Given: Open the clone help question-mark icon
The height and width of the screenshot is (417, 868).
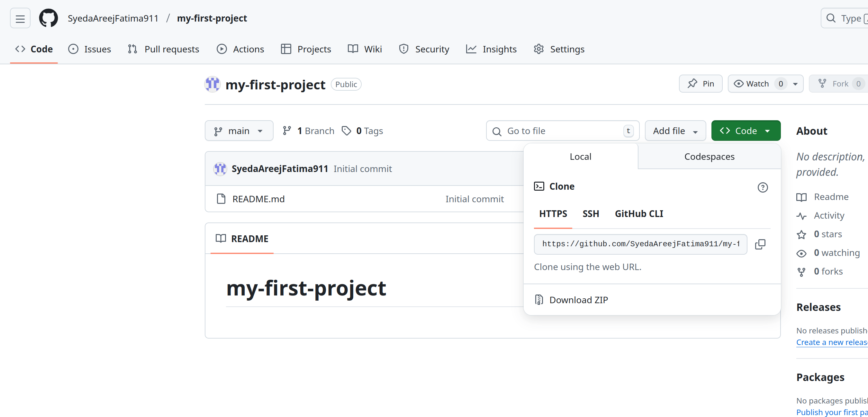Looking at the screenshot, I should tap(763, 187).
